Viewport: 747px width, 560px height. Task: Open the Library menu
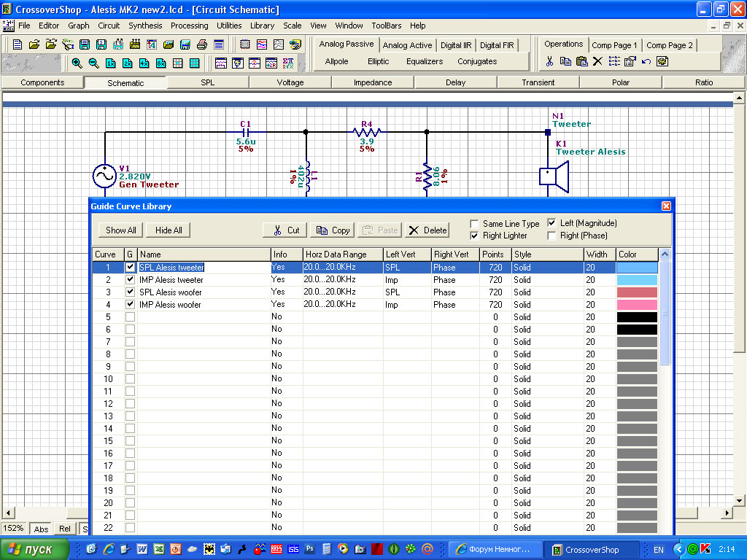pos(262,26)
